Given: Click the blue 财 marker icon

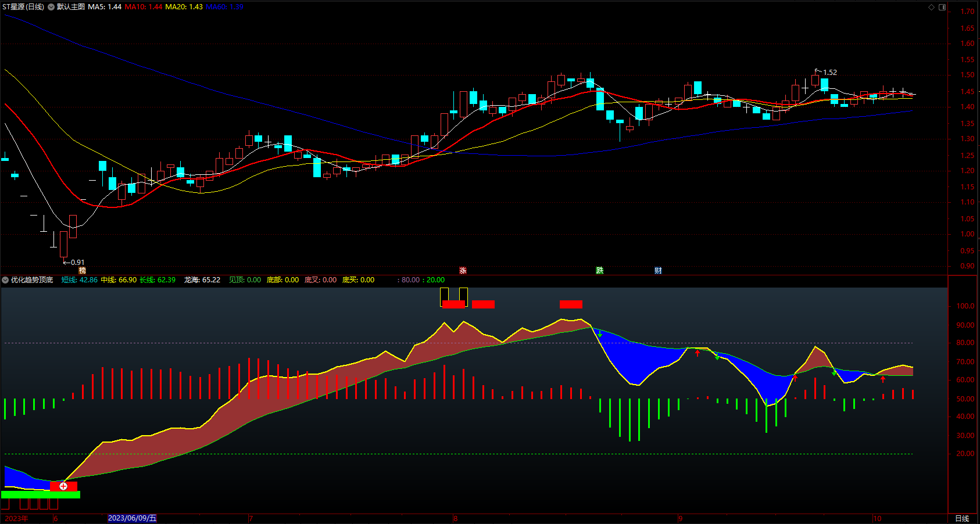Looking at the screenshot, I should [658, 271].
